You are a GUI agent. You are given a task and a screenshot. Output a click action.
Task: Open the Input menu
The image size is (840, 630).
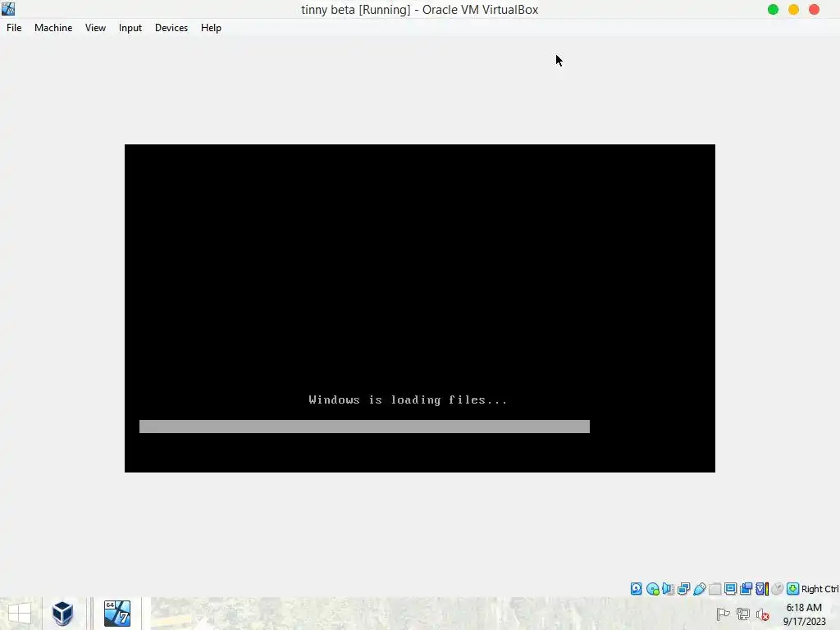point(130,28)
